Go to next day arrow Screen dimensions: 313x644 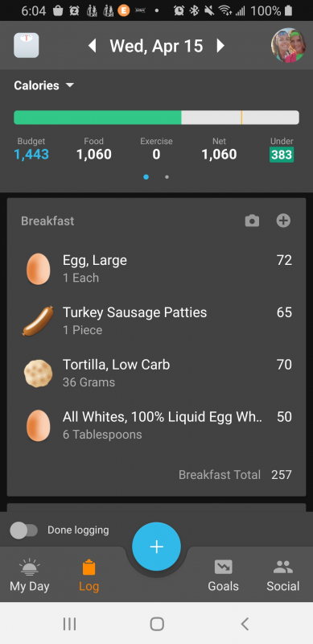click(220, 46)
